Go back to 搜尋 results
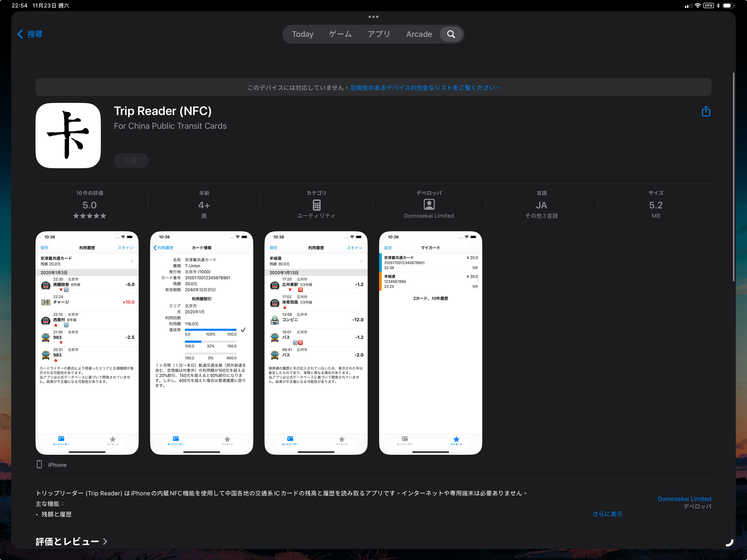 click(30, 34)
